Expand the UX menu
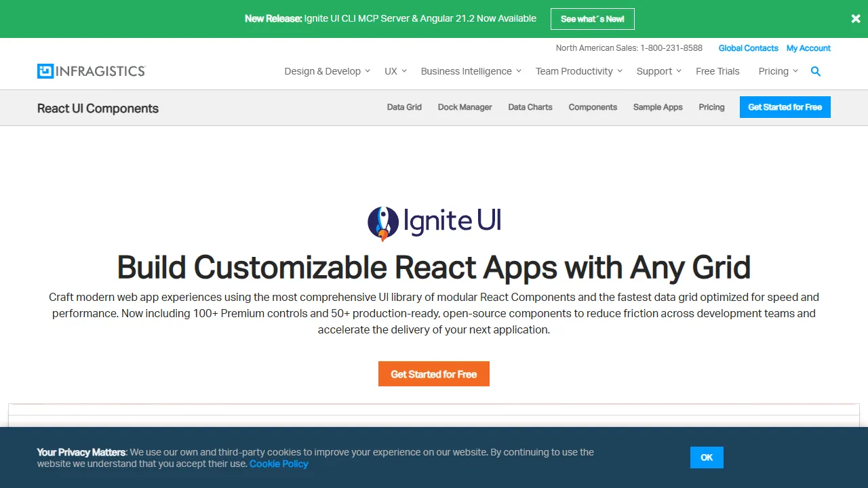 click(x=395, y=71)
